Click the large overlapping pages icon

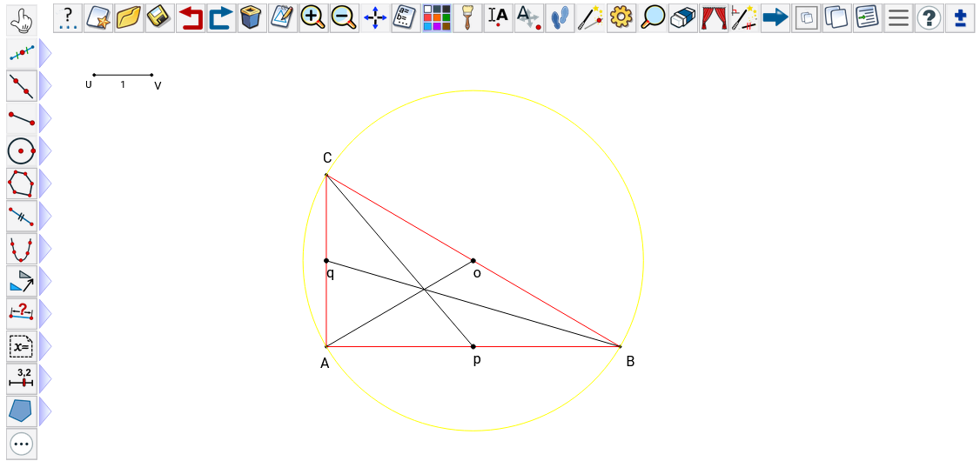point(837,18)
